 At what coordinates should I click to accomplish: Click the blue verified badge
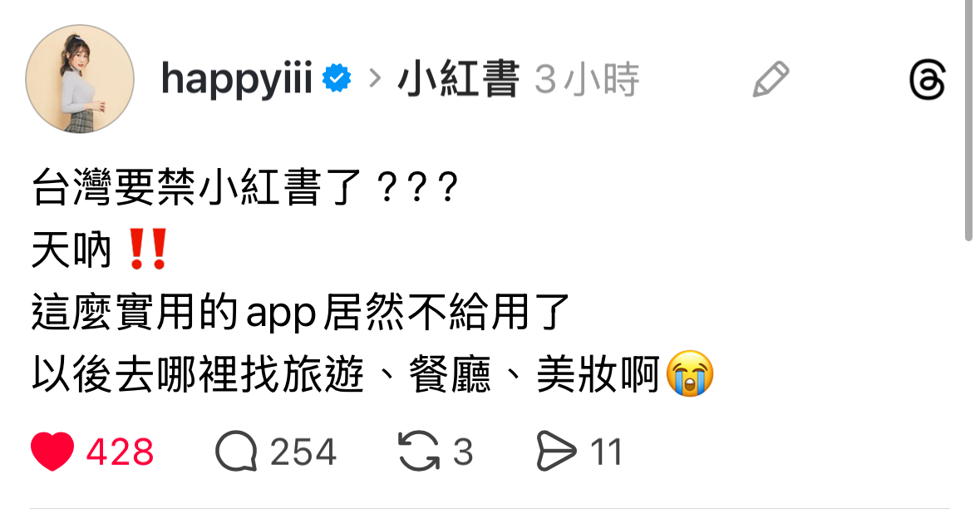coord(337,79)
